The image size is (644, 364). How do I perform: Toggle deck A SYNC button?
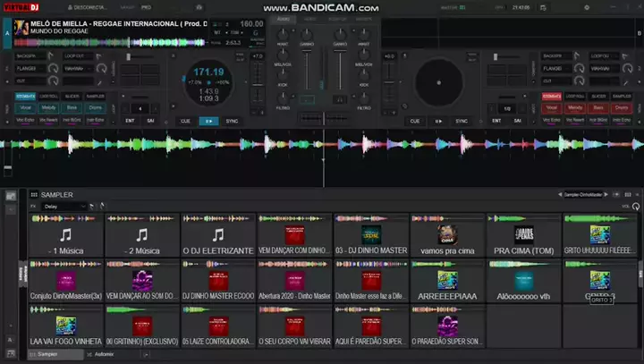click(x=232, y=122)
